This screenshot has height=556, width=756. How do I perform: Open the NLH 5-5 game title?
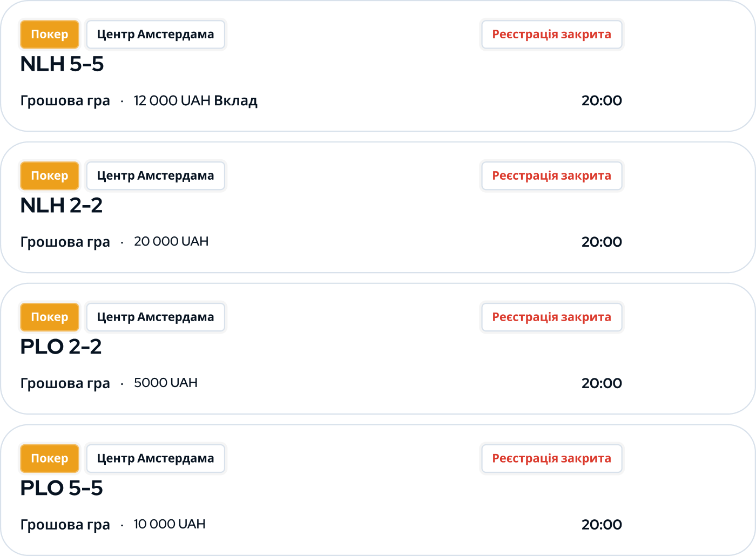click(x=62, y=64)
